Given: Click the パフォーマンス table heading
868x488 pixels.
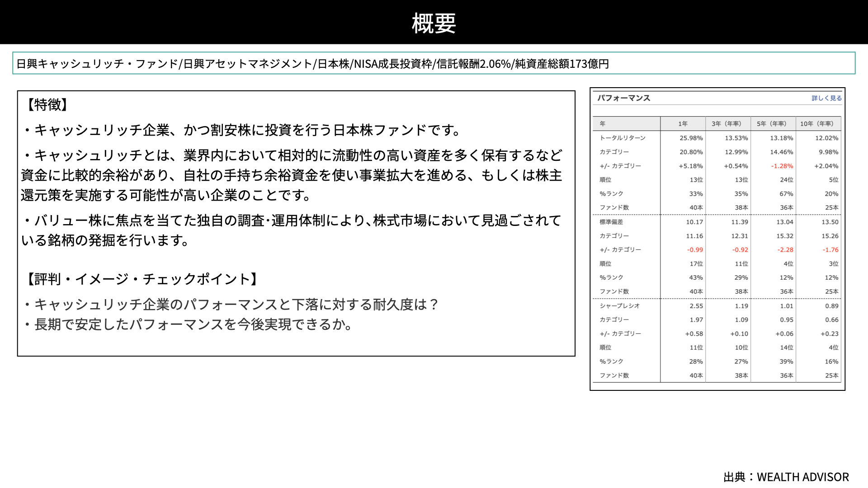Looking at the screenshot, I should 623,98.
